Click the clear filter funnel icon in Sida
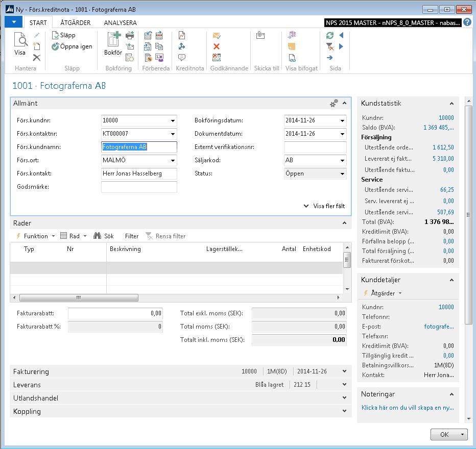Viewport: 476px width, 449px height. tap(330, 46)
